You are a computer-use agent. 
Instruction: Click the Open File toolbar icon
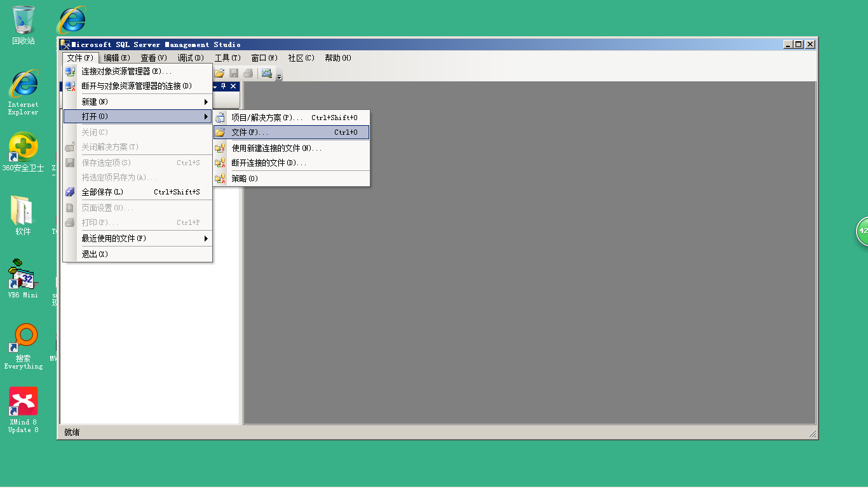219,73
